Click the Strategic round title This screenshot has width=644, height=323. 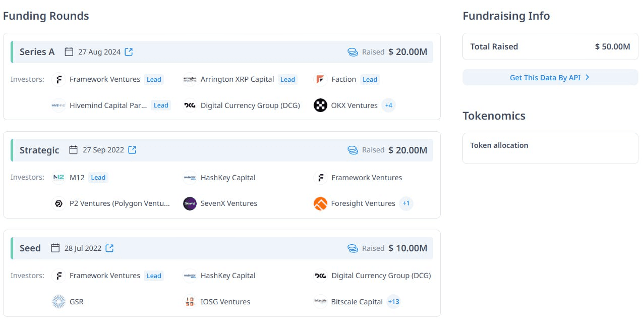click(39, 150)
